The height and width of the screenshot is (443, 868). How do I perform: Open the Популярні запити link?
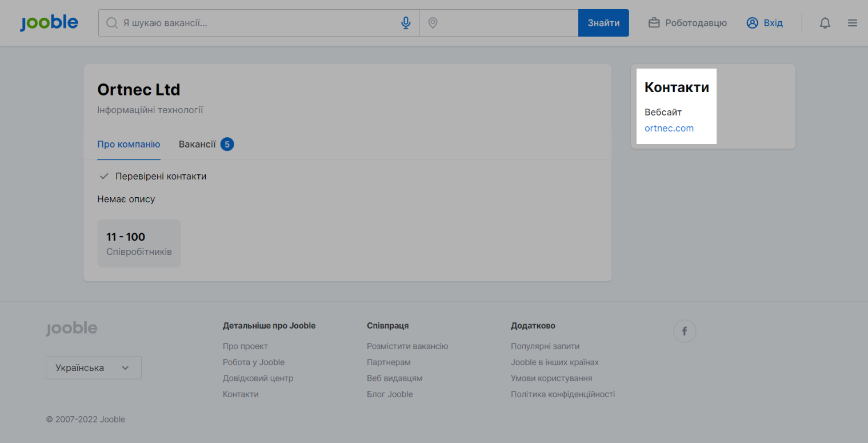click(x=545, y=346)
